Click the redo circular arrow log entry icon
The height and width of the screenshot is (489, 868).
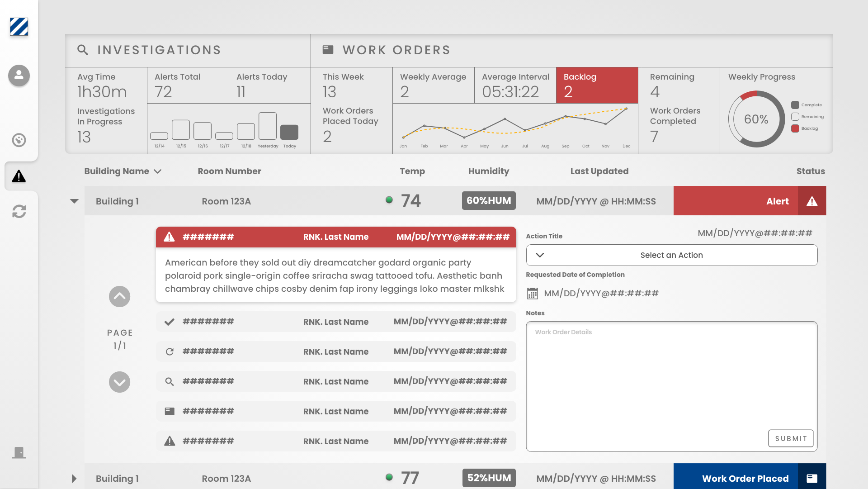pos(170,351)
